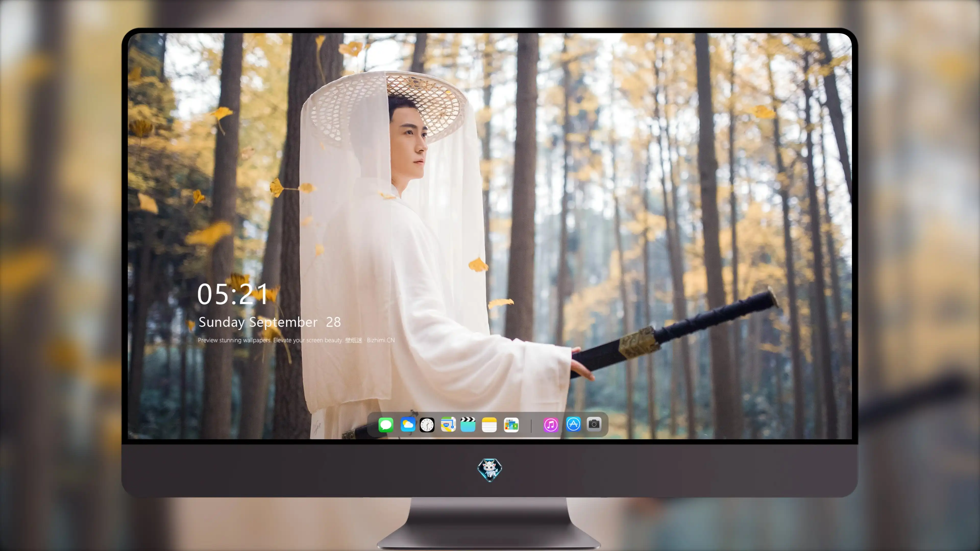Viewport: 980px width, 551px height.
Task: Open the yellow Notes app icon
Action: pos(489,424)
